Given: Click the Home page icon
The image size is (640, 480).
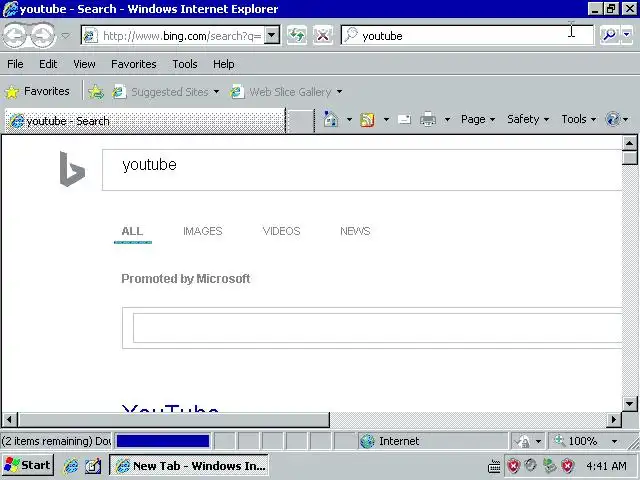Looking at the screenshot, I should (331, 119).
